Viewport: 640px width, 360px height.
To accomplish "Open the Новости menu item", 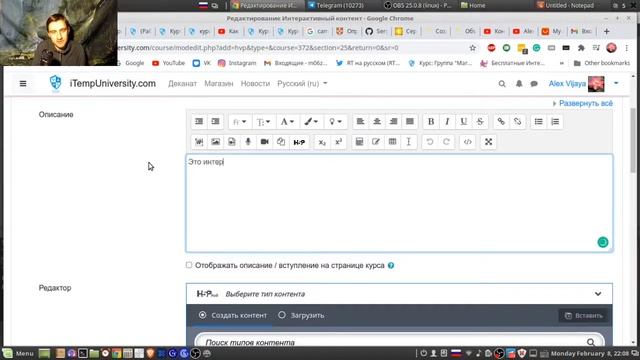I will point(255,84).
